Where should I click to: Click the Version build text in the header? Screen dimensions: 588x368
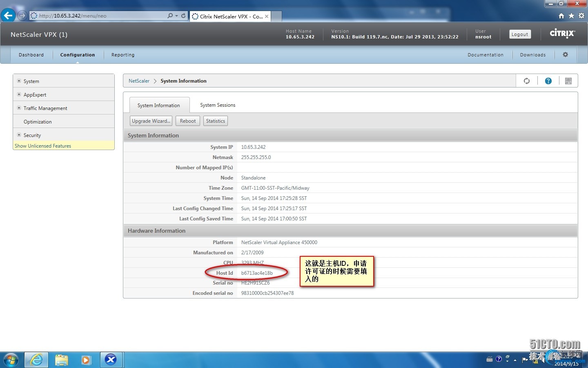click(395, 37)
